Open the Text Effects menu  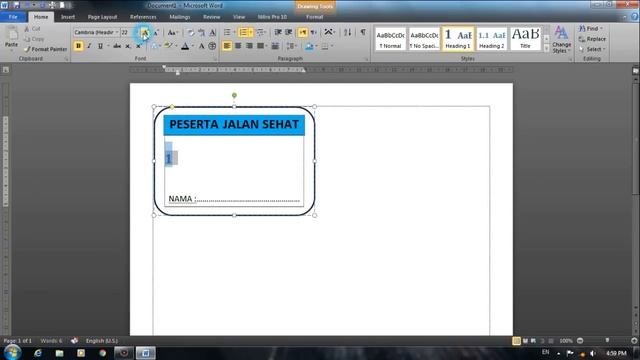(x=155, y=46)
